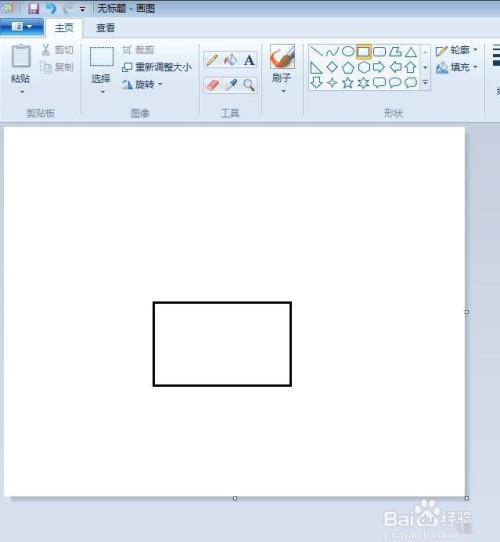The image size is (500, 542).
Task: Click 重新调整大小 (Resize) button
Action: [x=157, y=67]
